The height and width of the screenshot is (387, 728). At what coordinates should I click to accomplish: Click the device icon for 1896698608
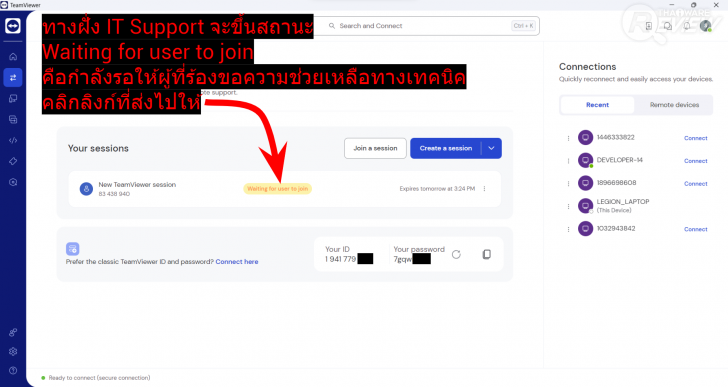(585, 183)
